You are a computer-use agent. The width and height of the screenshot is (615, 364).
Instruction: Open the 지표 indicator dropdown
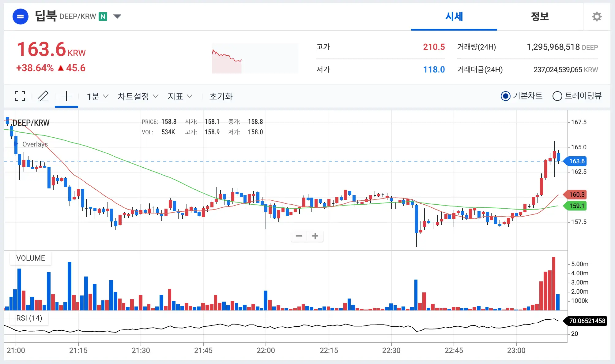tap(180, 96)
